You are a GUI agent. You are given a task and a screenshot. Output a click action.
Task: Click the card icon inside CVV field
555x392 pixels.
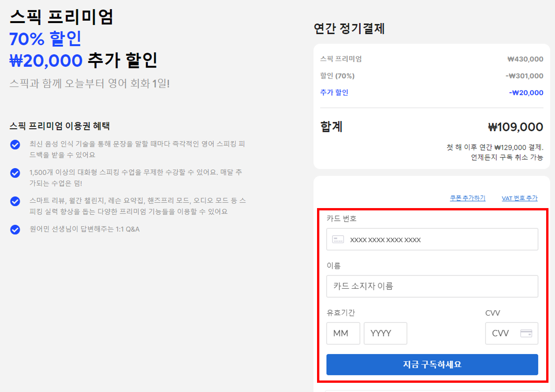coord(526,333)
